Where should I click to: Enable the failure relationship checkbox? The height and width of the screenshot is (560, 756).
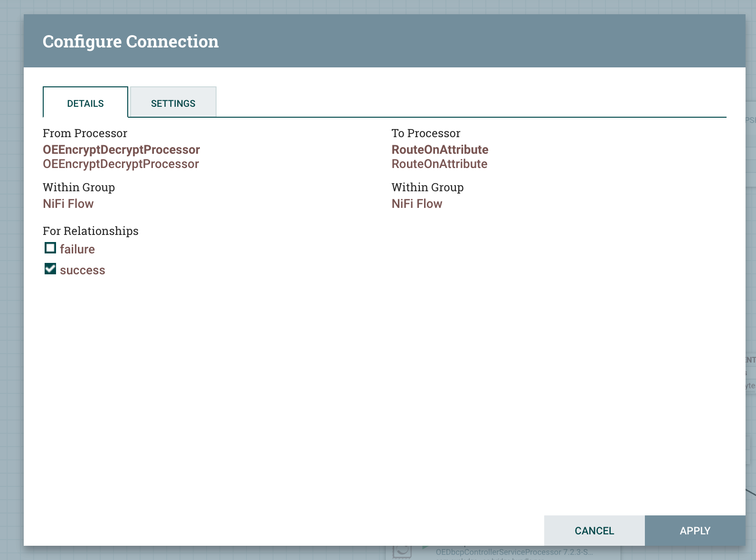click(x=50, y=248)
